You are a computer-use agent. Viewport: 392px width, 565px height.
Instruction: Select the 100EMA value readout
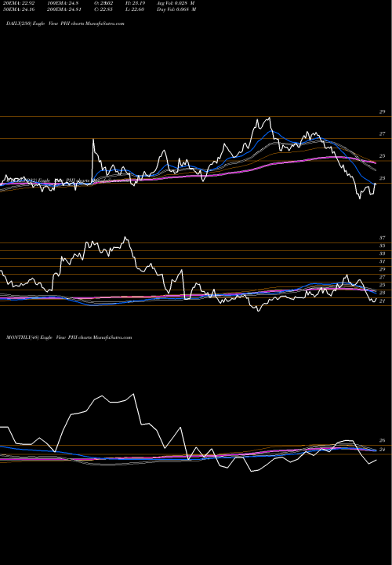coord(63,3)
